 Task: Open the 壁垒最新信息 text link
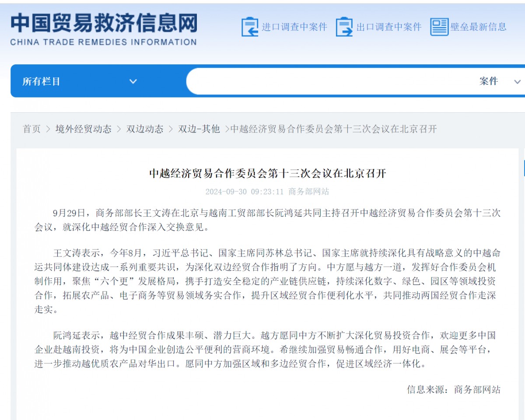click(478, 27)
